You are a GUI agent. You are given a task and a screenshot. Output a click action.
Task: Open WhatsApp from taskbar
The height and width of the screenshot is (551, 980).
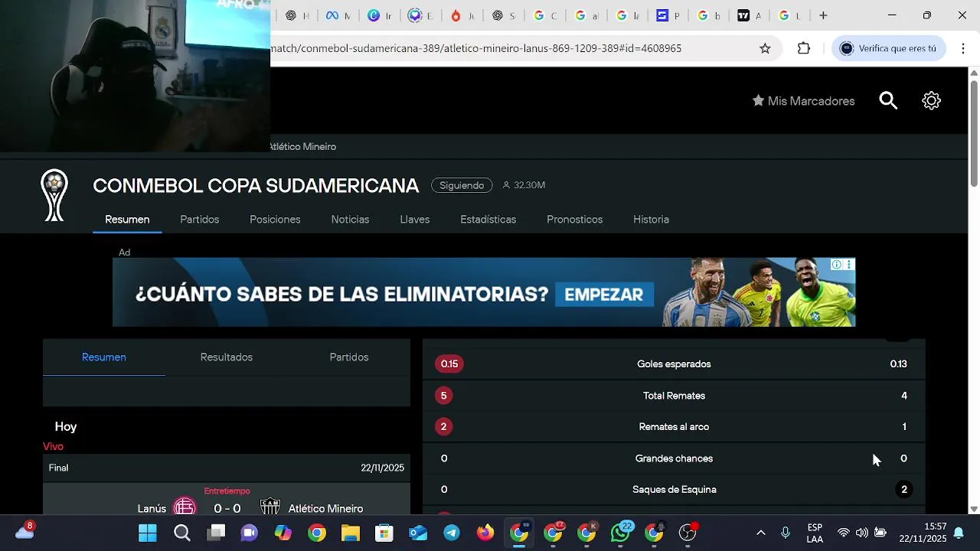(x=621, y=533)
